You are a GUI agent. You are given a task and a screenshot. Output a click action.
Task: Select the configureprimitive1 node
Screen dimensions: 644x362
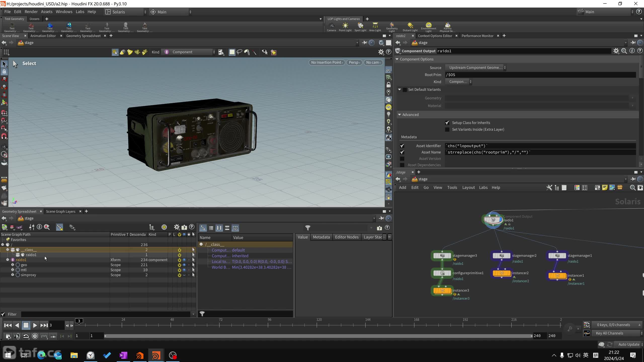[x=442, y=273]
